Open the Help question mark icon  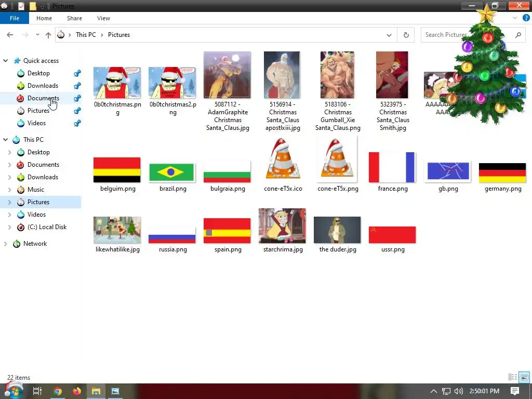[x=526, y=18]
